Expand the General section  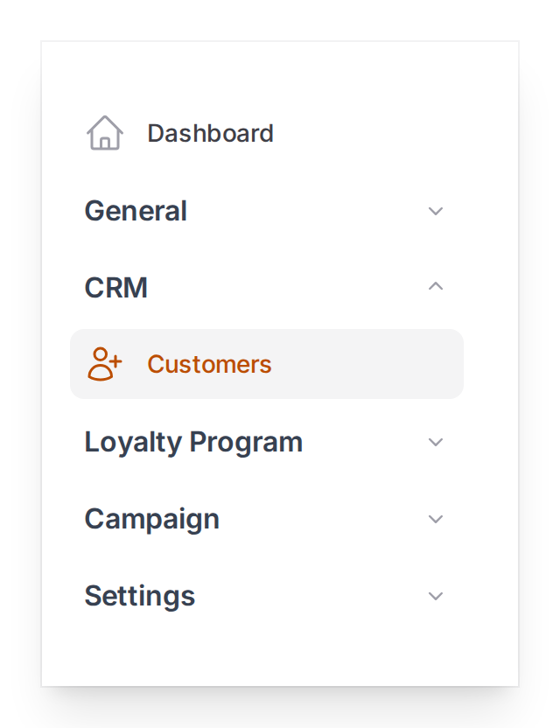tap(435, 211)
